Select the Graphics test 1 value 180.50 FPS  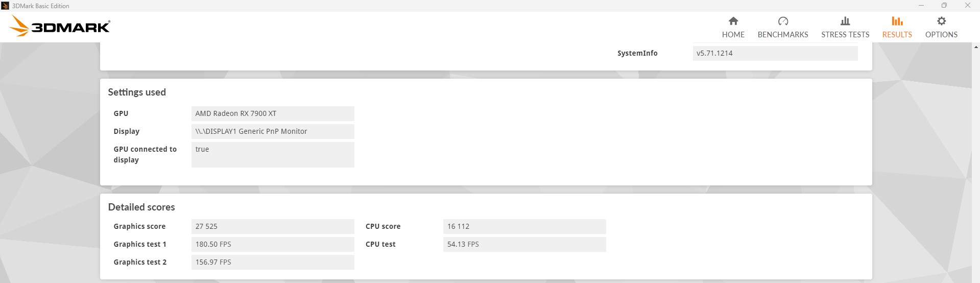click(x=273, y=244)
